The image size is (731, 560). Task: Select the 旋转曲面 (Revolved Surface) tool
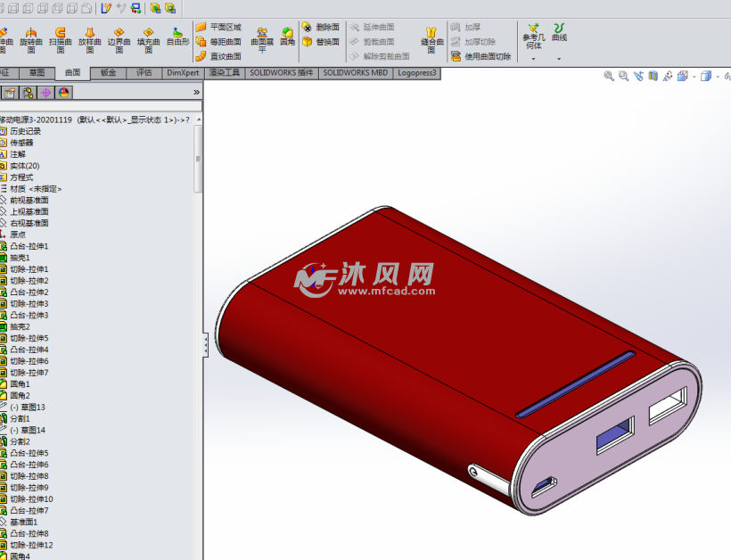coord(31,38)
